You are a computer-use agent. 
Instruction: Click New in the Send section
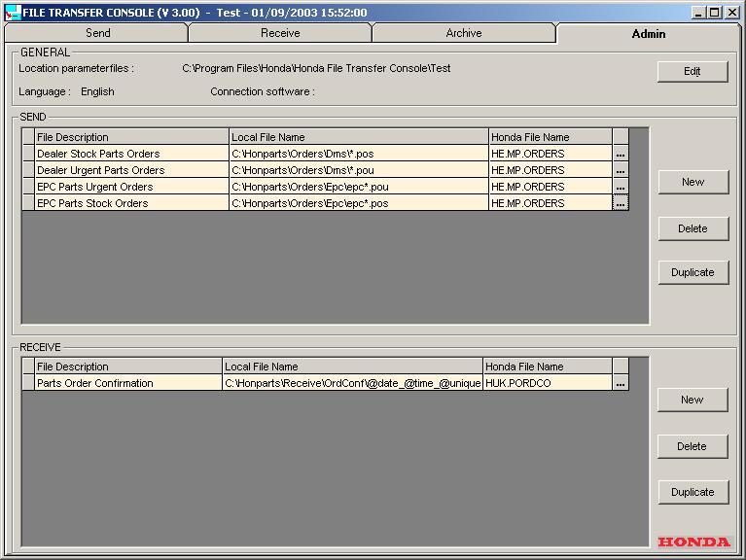(x=693, y=182)
